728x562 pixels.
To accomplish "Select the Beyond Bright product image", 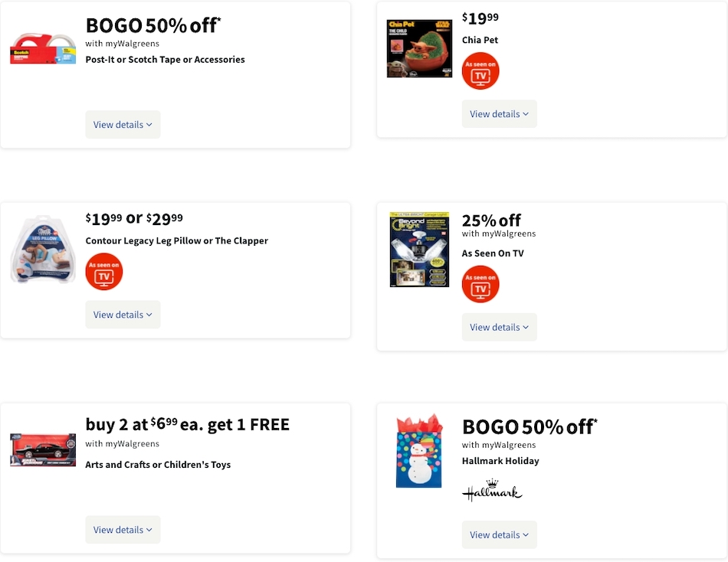I will (419, 249).
